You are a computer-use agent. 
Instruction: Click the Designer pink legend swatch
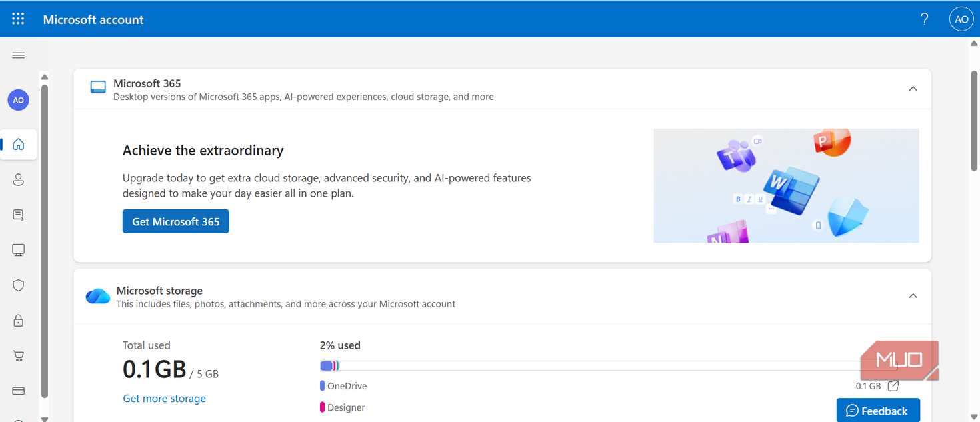(x=322, y=407)
